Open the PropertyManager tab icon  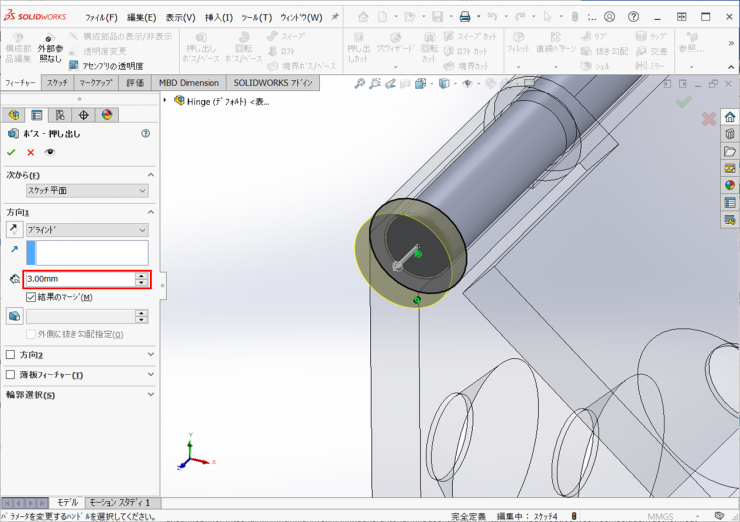point(37,115)
